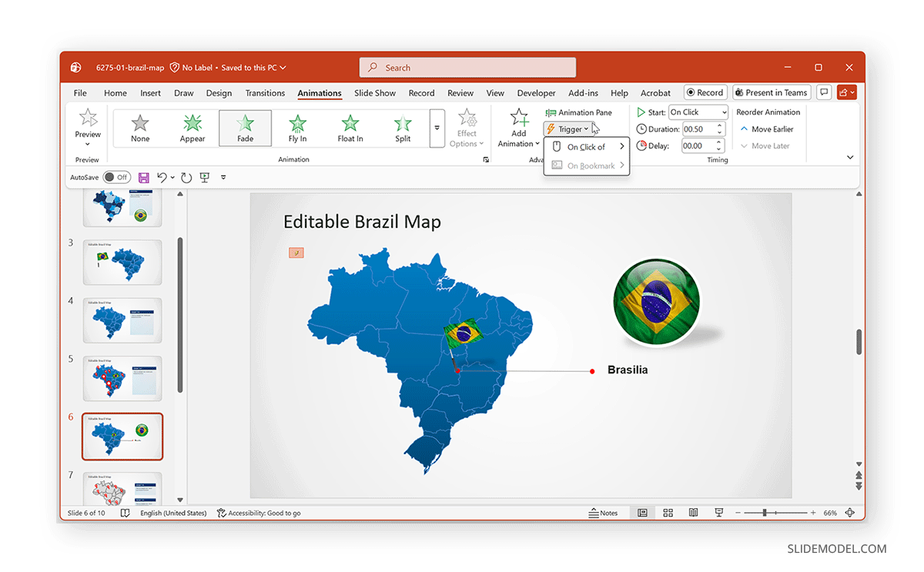Click the Brasilia text label on slide
Image resolution: width=924 pixels, height=572 pixels.
(628, 370)
